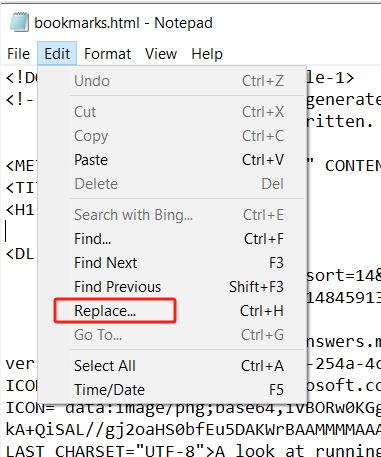Open the Format menu
381x457 pixels.
(107, 54)
